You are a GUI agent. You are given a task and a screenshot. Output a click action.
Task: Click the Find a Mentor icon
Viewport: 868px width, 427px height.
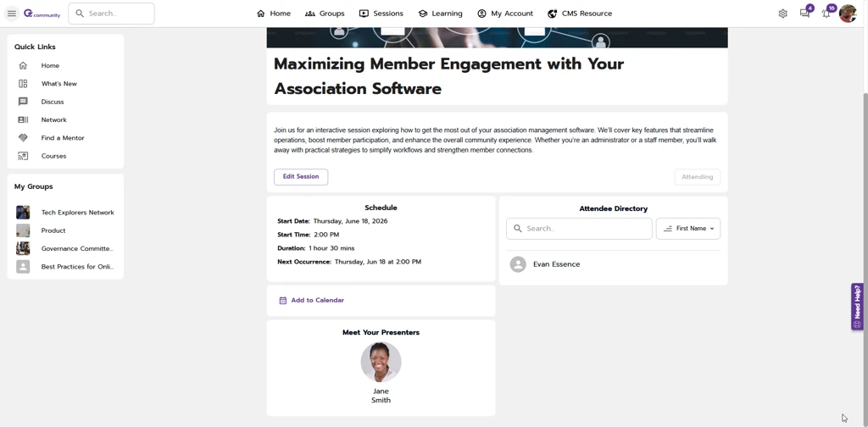[x=23, y=138]
